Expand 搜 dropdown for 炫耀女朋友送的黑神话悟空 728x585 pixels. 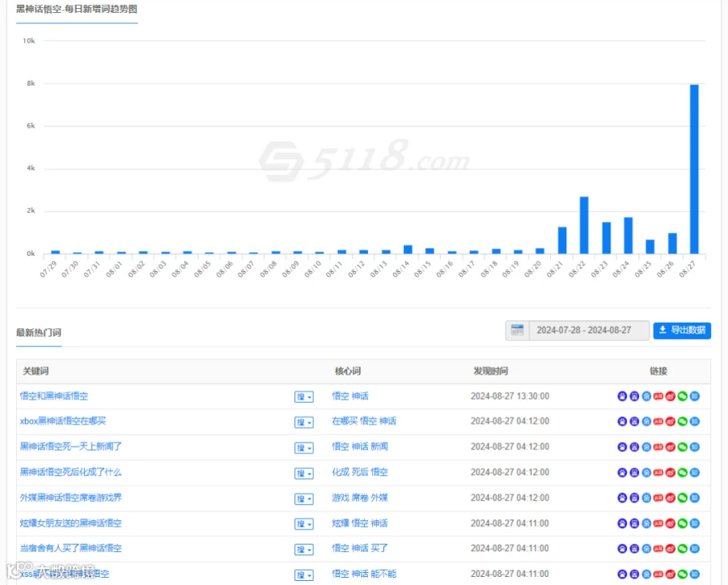tap(304, 524)
